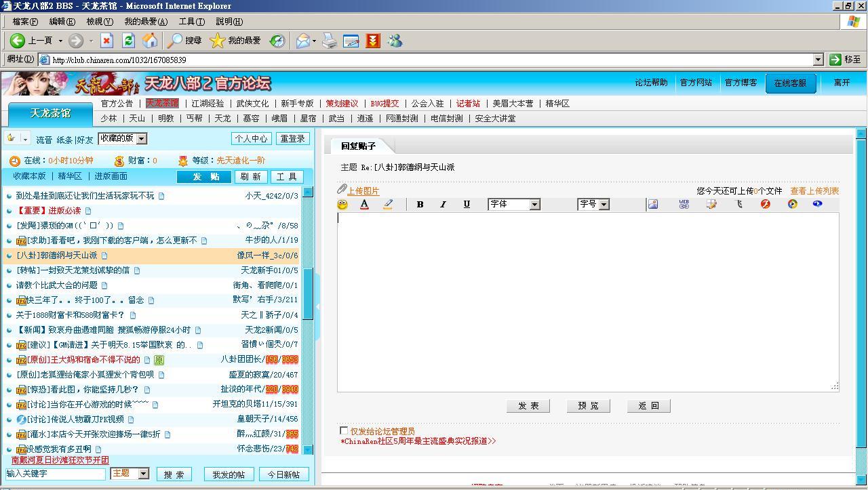The width and height of the screenshot is (868, 490).
Task: Toggle italic text in the reply editor
Action: pyautogui.click(x=443, y=204)
